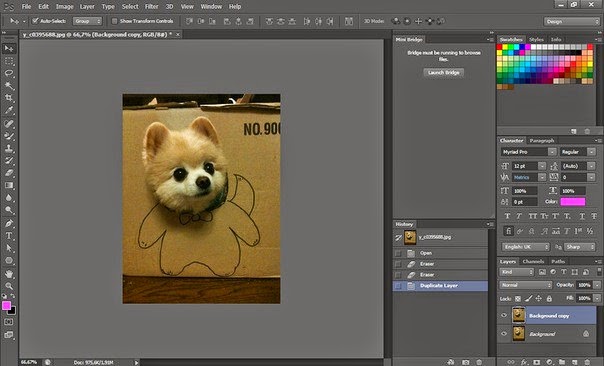The height and width of the screenshot is (366, 604).
Task: Select the Duplicate Layer history state
Action: [440, 285]
